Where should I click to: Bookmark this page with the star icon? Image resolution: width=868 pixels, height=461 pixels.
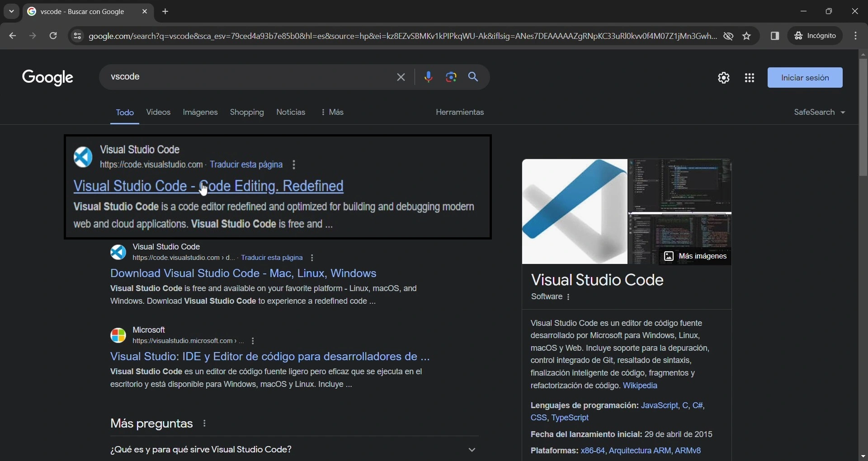tap(747, 36)
